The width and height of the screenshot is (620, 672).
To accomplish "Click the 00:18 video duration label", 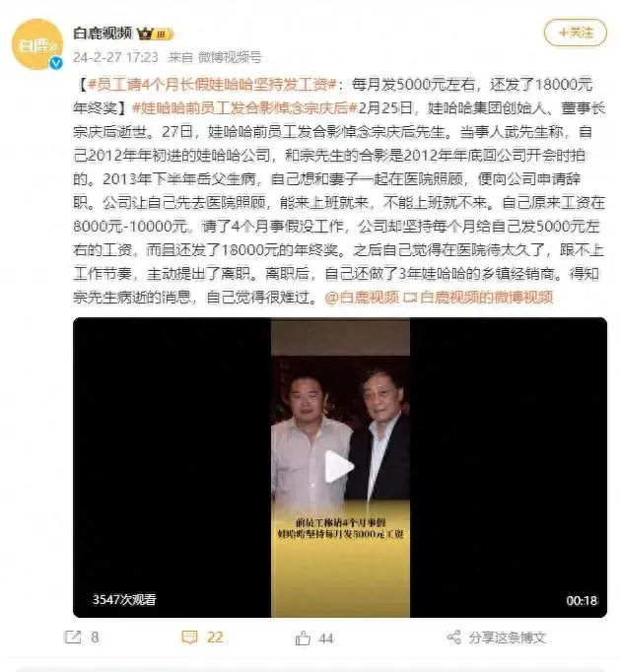I will [582, 600].
